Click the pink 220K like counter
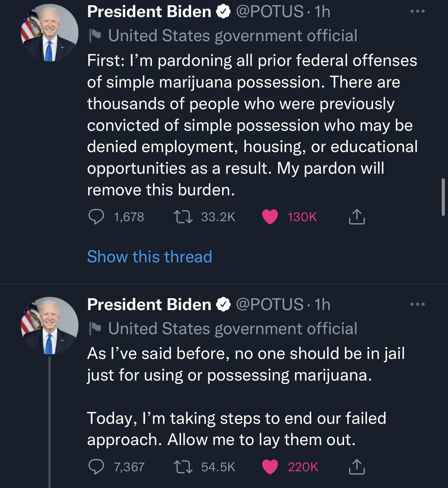448x488 pixels. point(302,466)
